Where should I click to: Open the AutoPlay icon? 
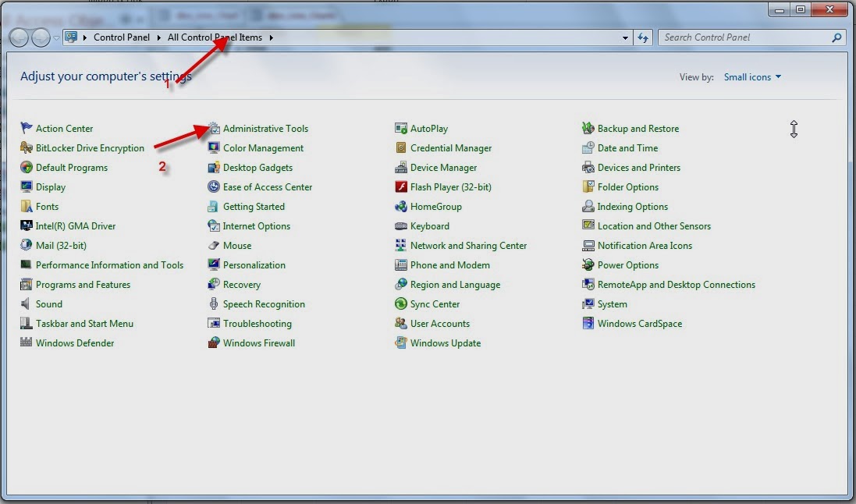[401, 128]
